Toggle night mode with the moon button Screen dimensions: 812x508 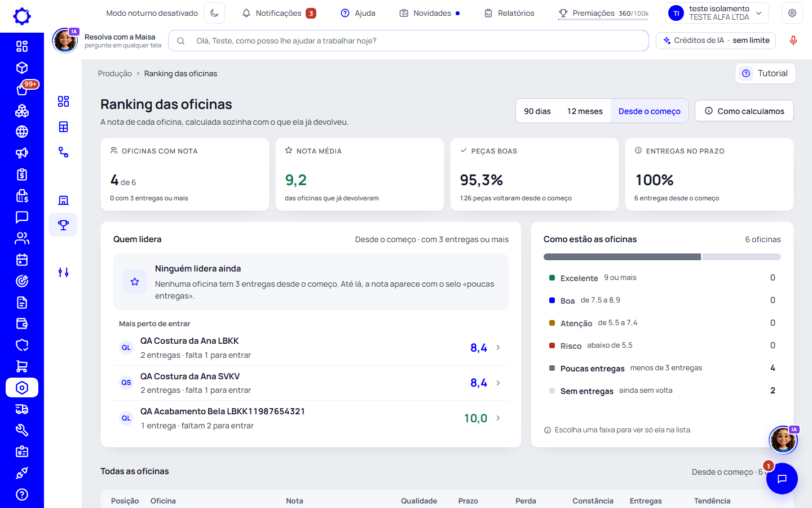214,13
